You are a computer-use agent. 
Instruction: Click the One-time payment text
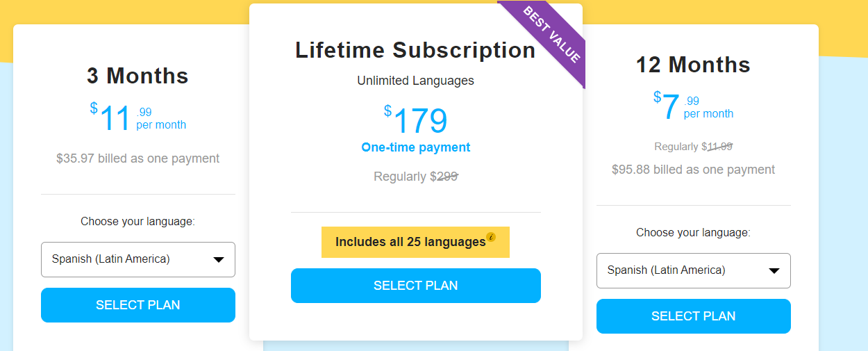point(415,147)
